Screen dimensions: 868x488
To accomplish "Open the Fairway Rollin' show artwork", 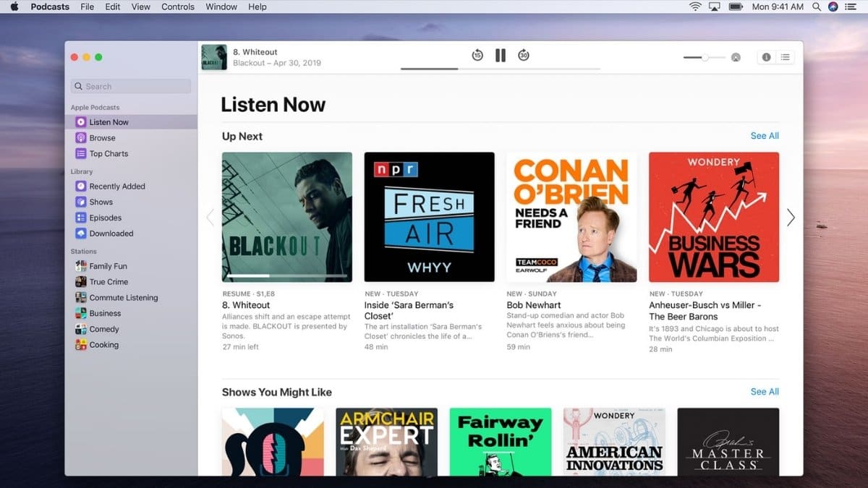I will click(501, 441).
